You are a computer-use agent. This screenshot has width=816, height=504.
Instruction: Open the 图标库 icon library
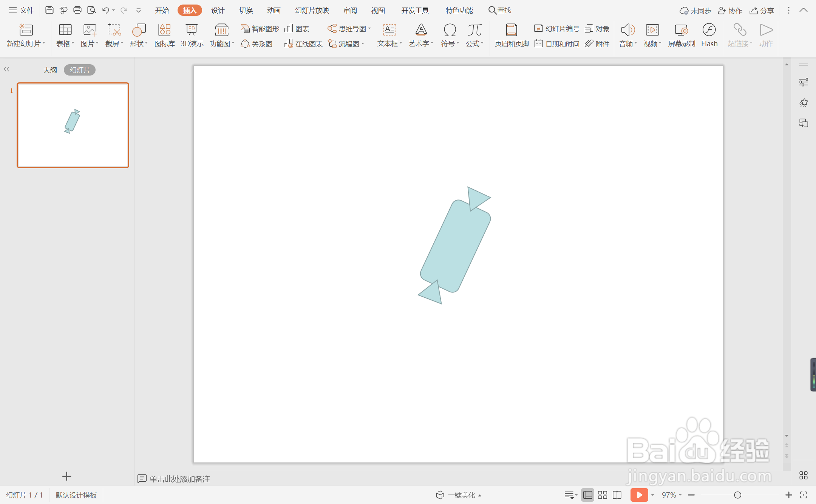(164, 36)
